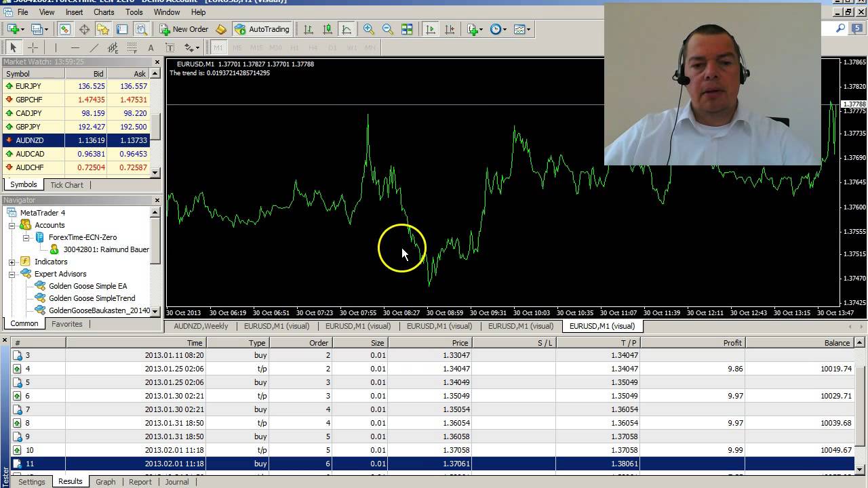Select the Fibonacci retracement tool
This screenshot has width=868, height=488.
(x=132, y=47)
